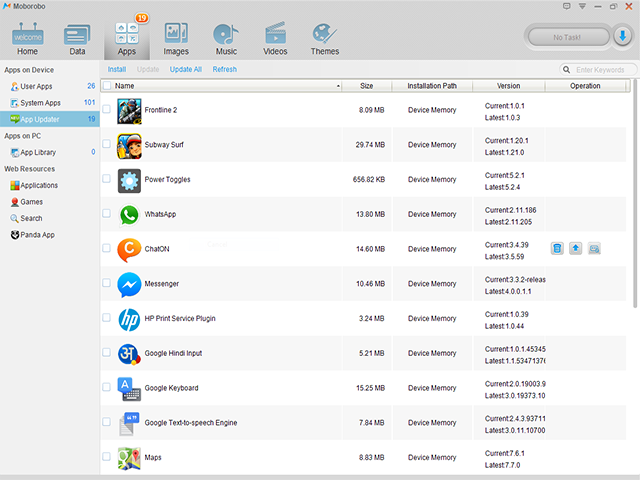Focus the Enter Keywords search field

tap(599, 70)
